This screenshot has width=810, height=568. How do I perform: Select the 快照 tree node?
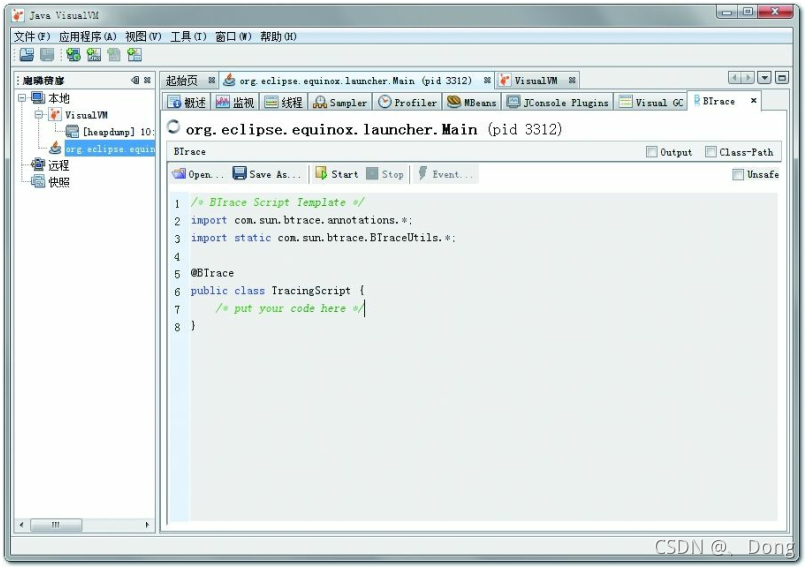click(x=58, y=182)
